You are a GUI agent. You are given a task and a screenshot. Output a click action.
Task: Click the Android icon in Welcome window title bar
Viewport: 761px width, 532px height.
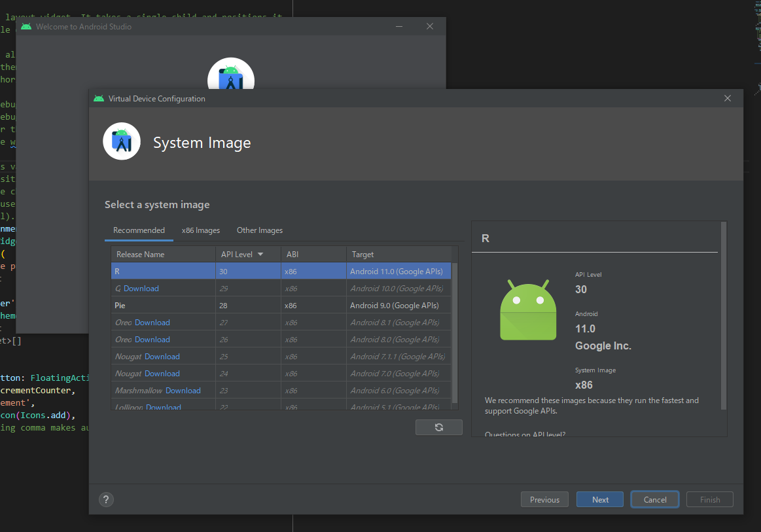pyautogui.click(x=26, y=27)
